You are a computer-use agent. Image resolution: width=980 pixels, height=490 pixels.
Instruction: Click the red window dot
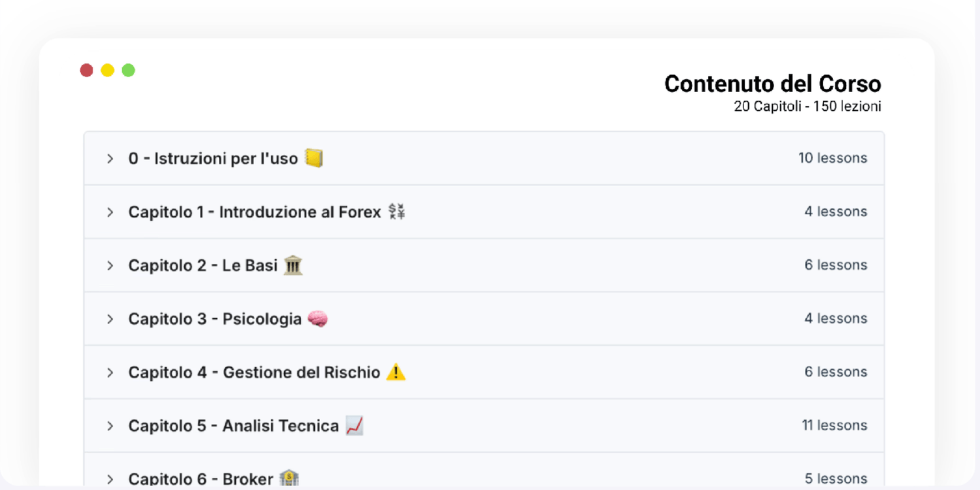click(x=86, y=70)
